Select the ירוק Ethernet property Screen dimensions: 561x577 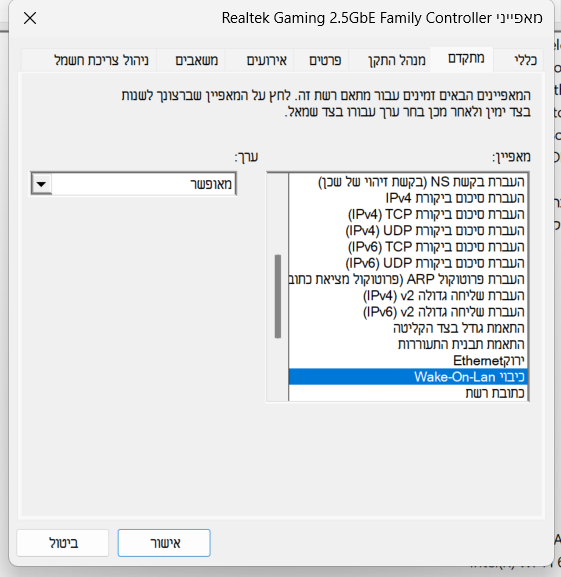[x=408, y=360]
